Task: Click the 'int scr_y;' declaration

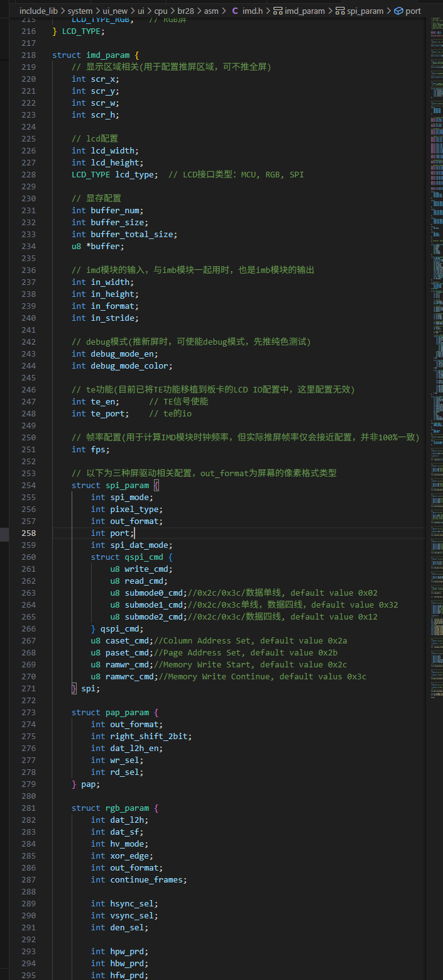Action: 96,91
